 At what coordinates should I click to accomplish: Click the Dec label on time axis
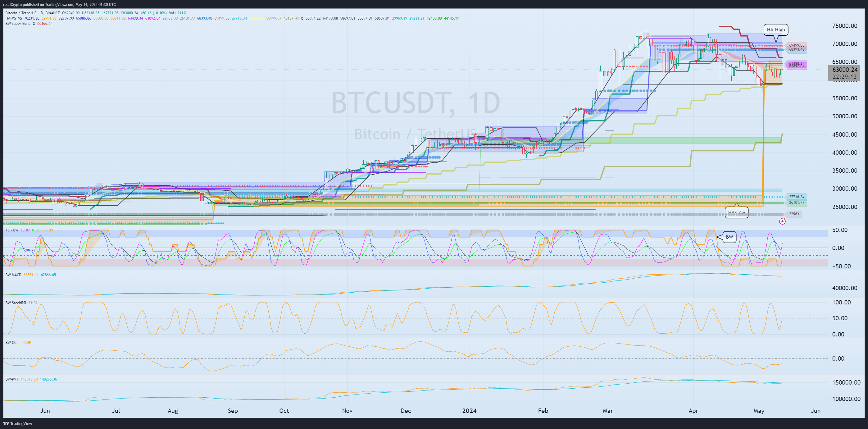tap(406, 411)
